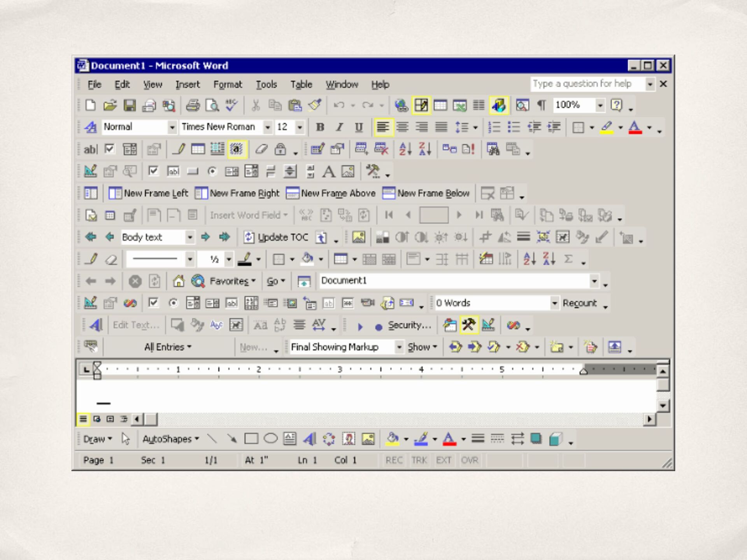
Task: Click the Save floppy disk icon
Action: [130, 105]
